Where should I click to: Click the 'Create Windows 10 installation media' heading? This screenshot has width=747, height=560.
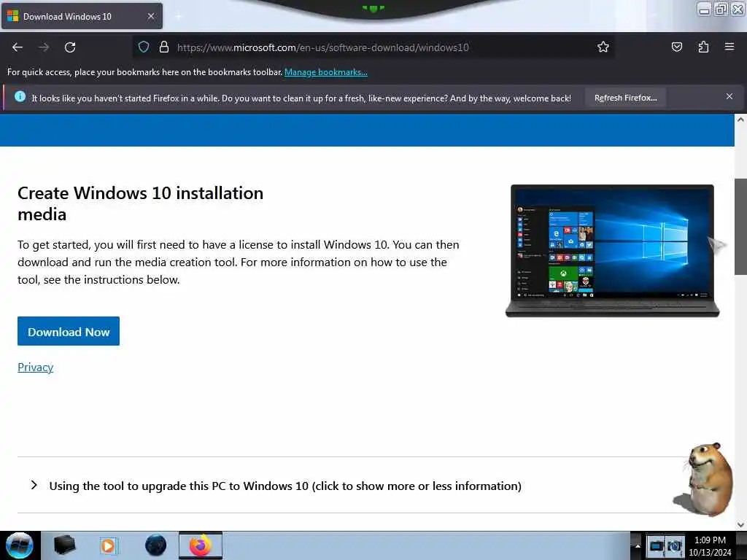(x=141, y=203)
